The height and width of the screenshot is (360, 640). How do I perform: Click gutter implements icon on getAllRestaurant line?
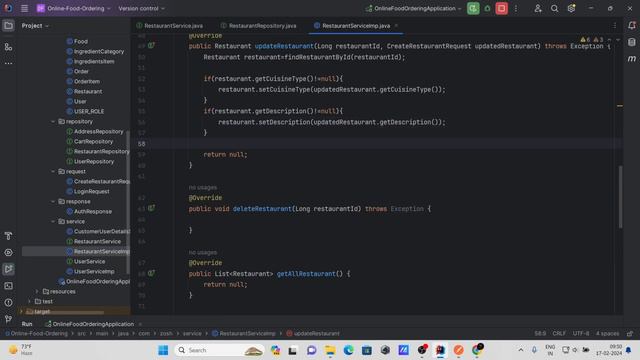151,273
